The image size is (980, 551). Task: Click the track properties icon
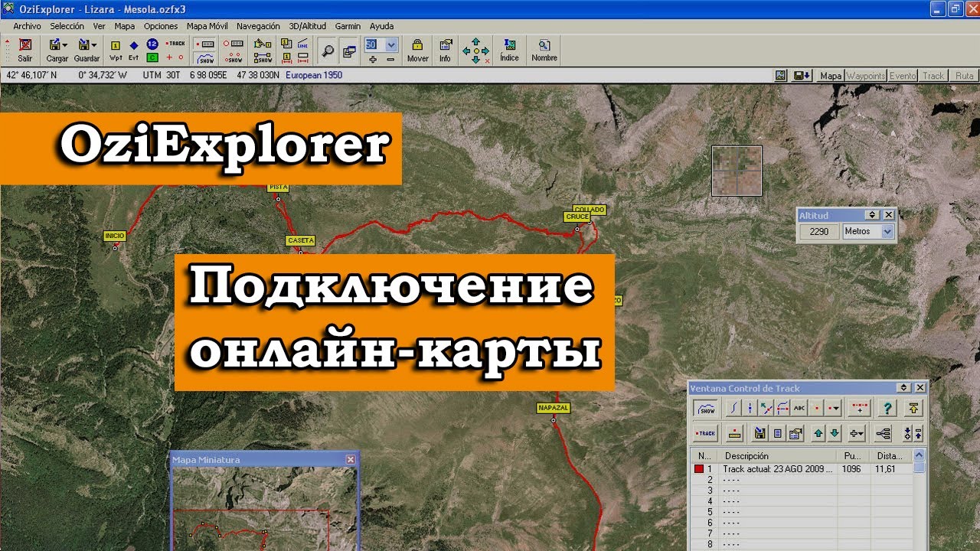coord(795,434)
